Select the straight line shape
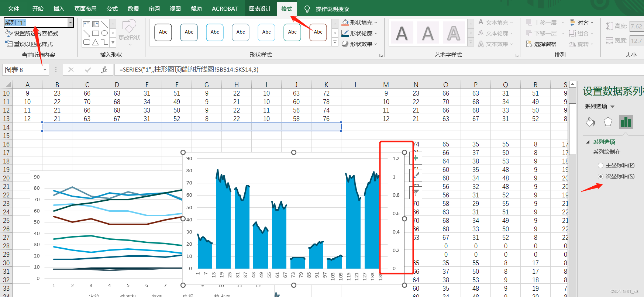The width and height of the screenshot is (644, 297). pos(105,24)
